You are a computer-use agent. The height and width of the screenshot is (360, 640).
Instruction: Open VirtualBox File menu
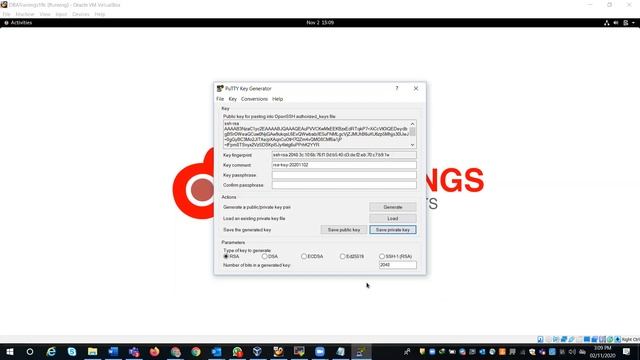(x=7, y=14)
